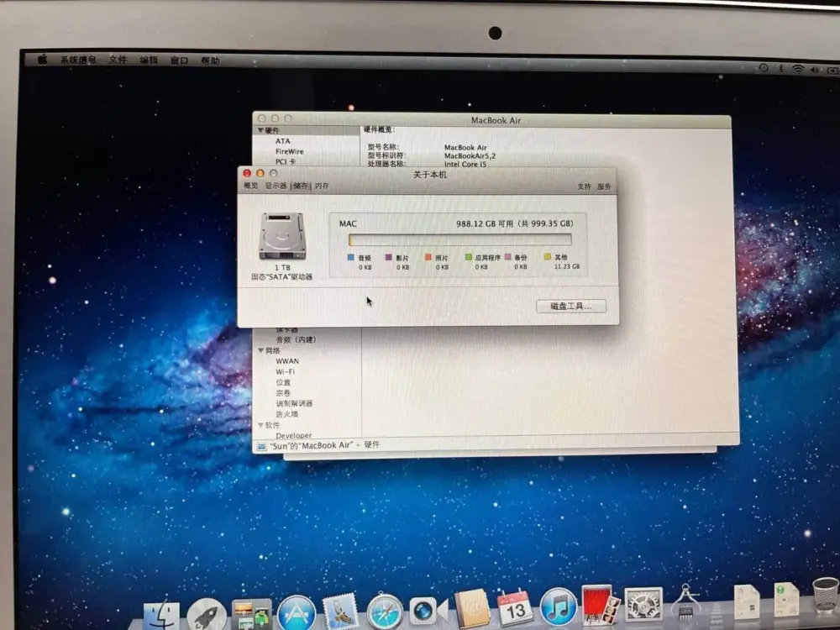This screenshot has height=630, width=840.
Task: Click the green 应用程序 color swatch
Action: (468, 258)
